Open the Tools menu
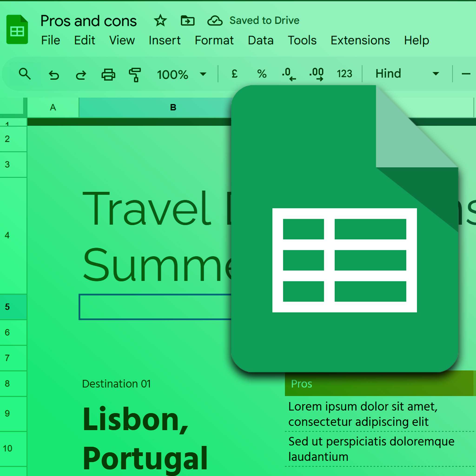The height and width of the screenshot is (476, 476). [x=302, y=40]
